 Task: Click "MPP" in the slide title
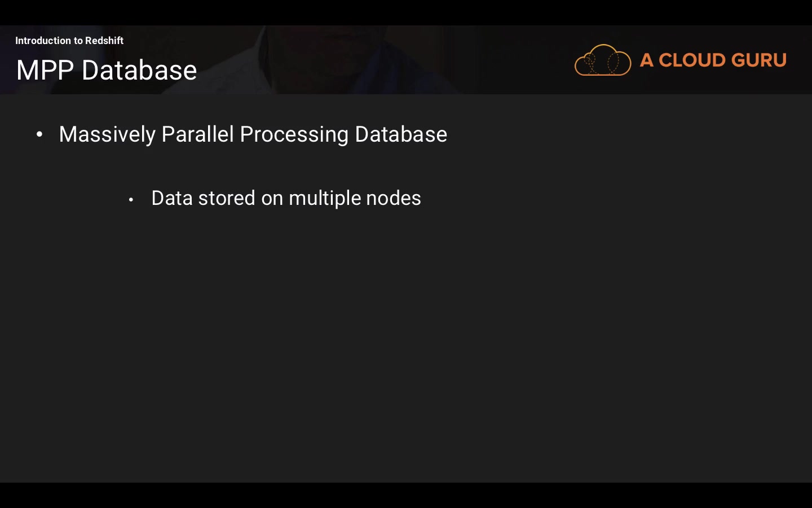point(45,71)
